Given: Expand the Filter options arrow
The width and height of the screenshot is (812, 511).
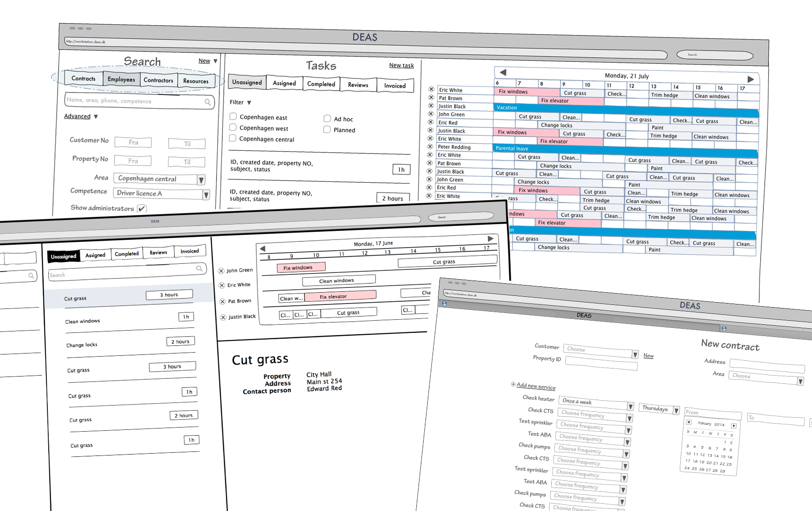Looking at the screenshot, I should [x=249, y=102].
